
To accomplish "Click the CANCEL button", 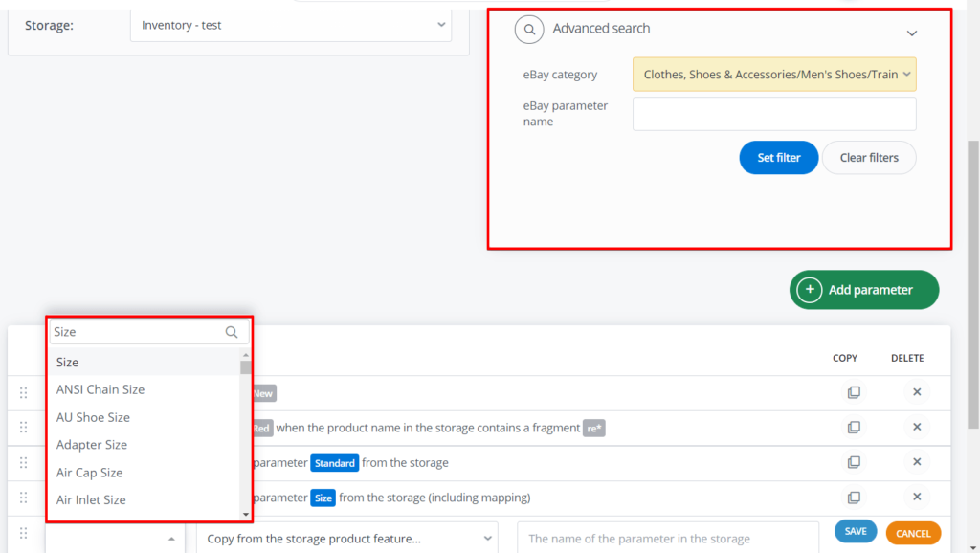I will click(913, 533).
